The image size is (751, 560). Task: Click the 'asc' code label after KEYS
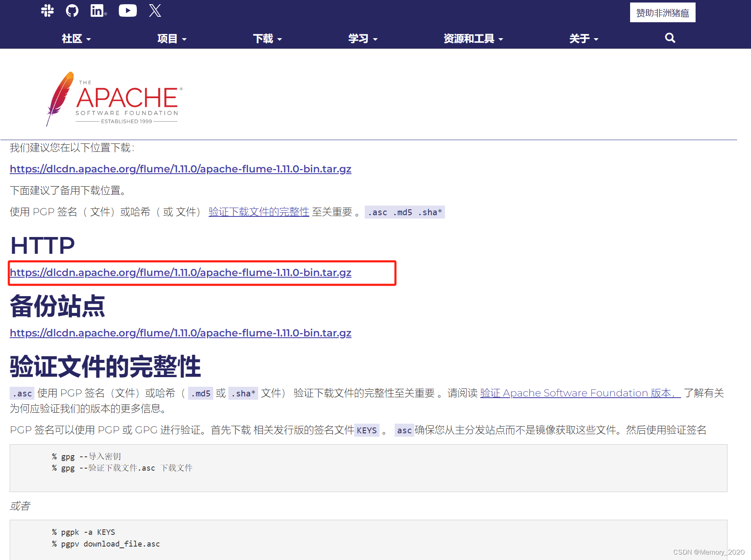pos(404,430)
